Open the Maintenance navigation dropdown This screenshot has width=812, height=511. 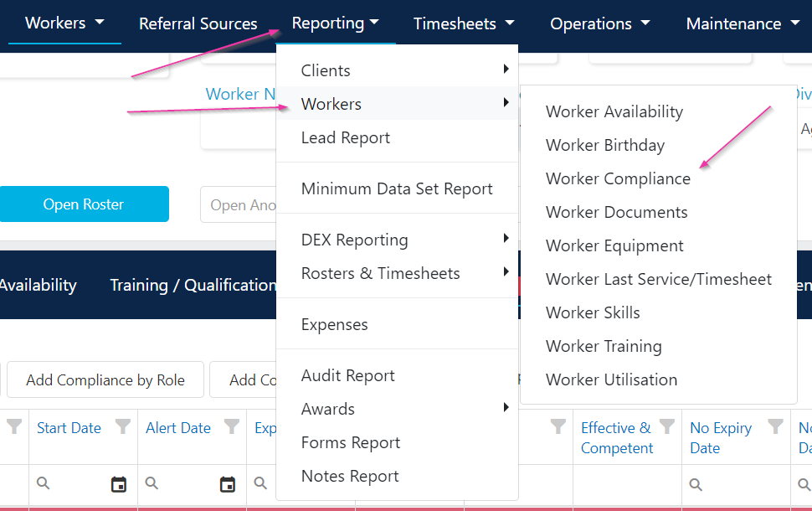point(743,23)
